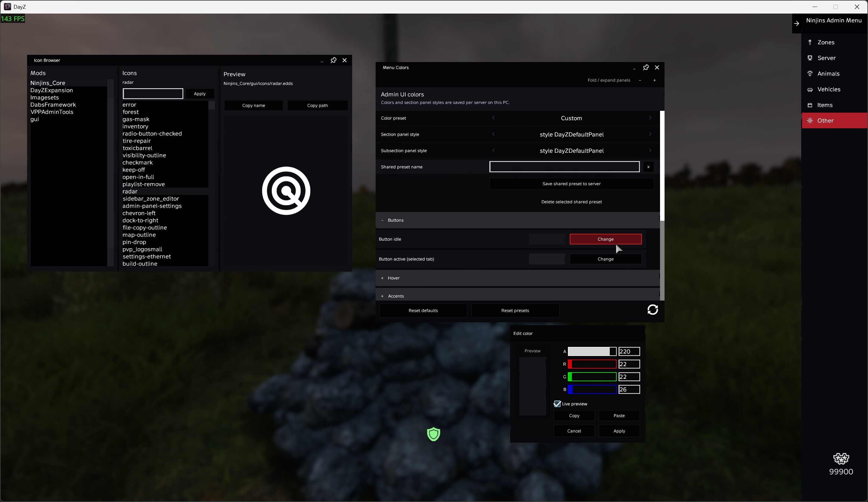Collapse the admin menu arrow icon
This screenshot has width=868, height=502.
797,23
